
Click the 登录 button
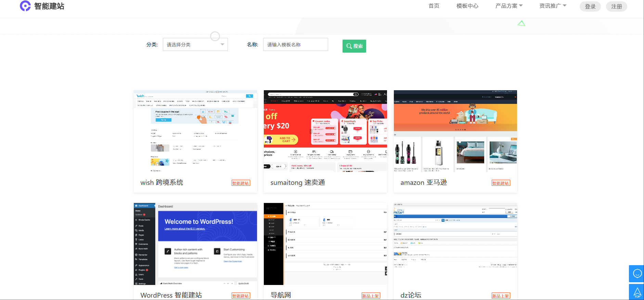pyautogui.click(x=590, y=6)
